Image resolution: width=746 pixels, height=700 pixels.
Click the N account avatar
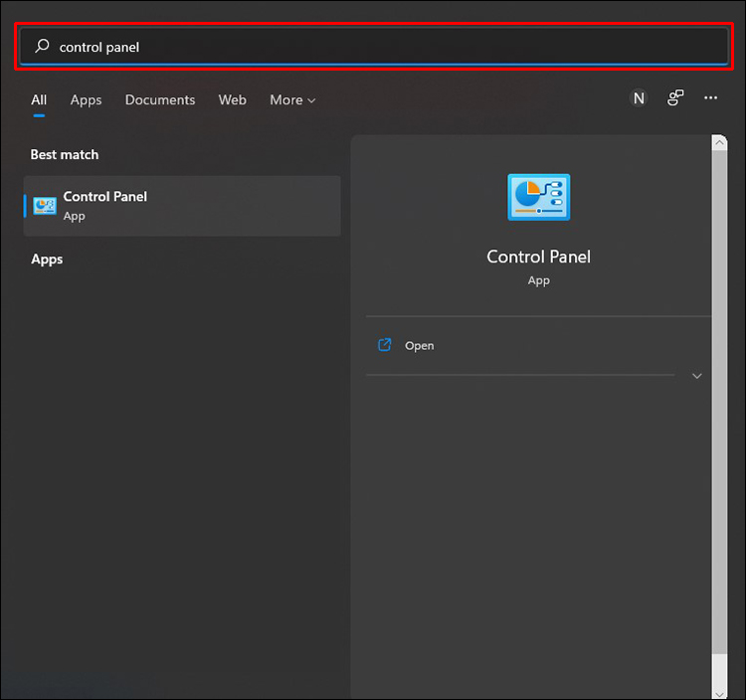639,97
